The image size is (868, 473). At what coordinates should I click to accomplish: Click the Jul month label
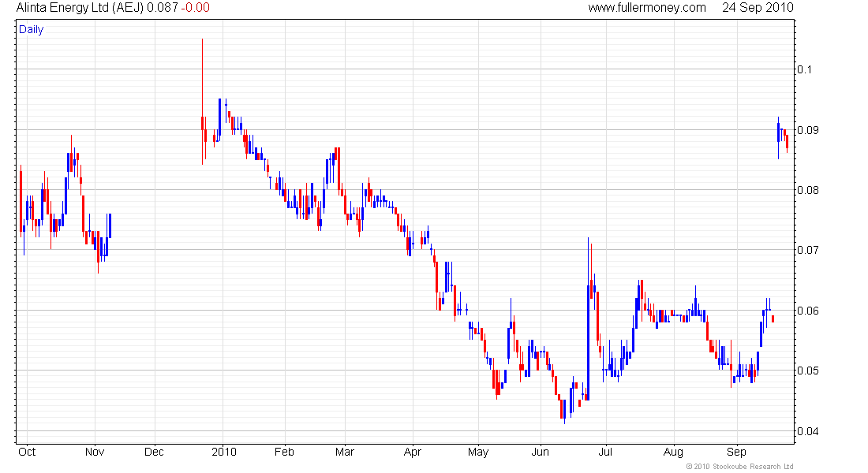click(605, 452)
